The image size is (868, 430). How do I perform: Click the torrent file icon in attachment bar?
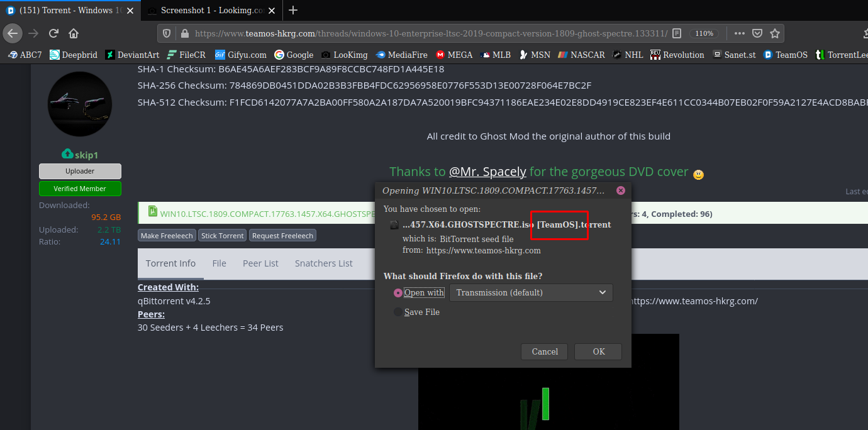pyautogui.click(x=152, y=212)
